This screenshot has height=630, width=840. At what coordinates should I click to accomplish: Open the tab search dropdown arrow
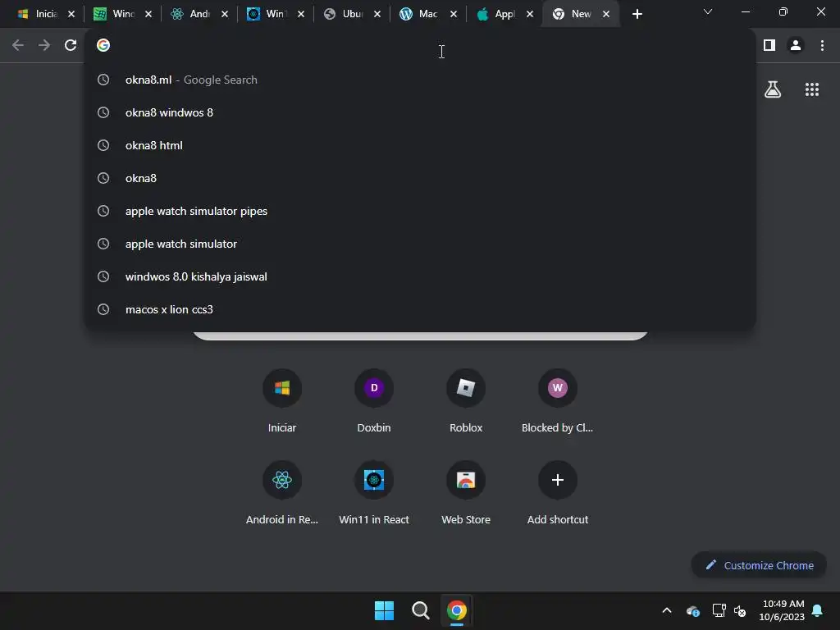(708, 11)
